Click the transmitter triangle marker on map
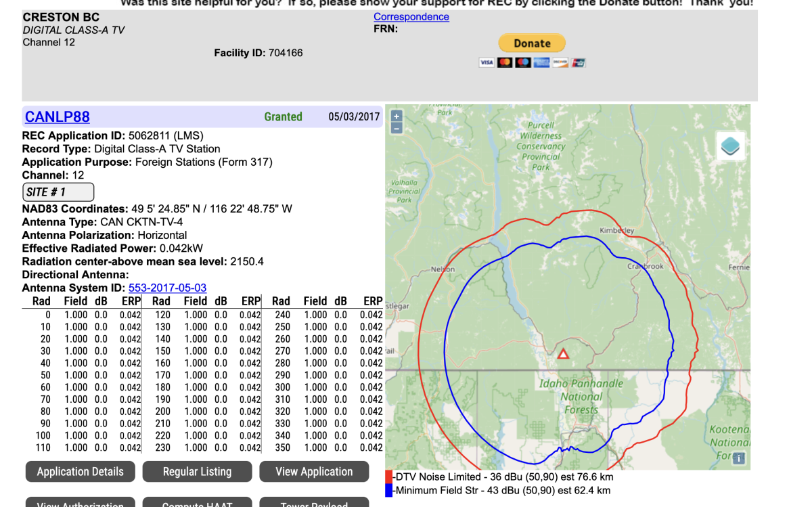 tap(562, 353)
